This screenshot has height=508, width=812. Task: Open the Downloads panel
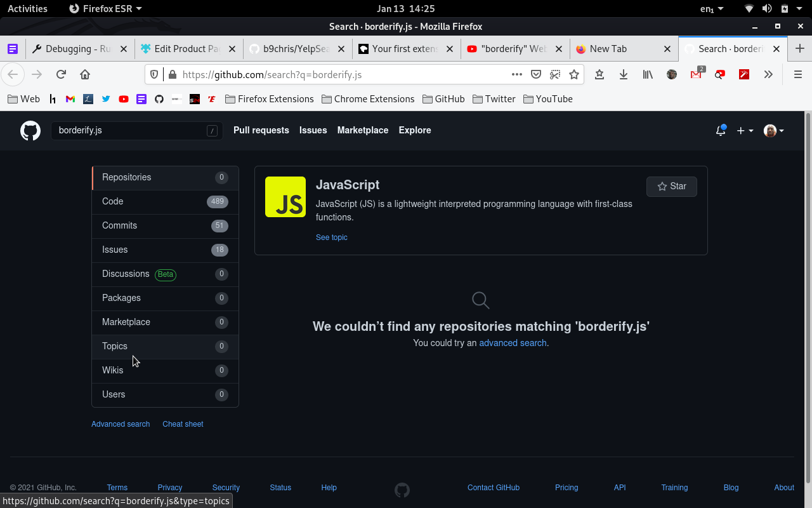coord(624,74)
